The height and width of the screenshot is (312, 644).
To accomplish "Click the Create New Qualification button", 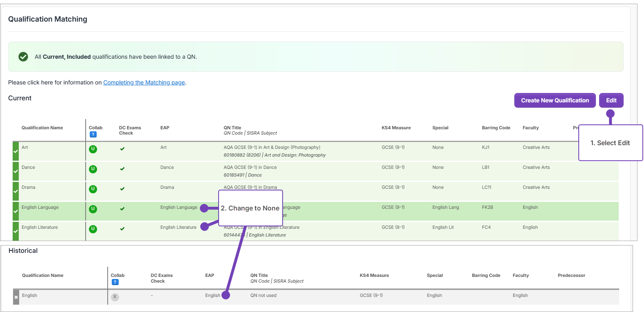I will tap(555, 100).
